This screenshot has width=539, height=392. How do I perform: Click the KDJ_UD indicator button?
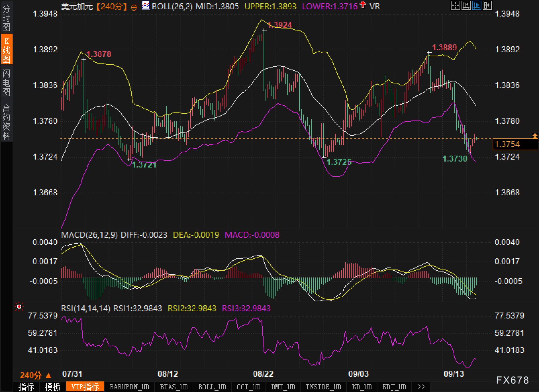coord(394,387)
